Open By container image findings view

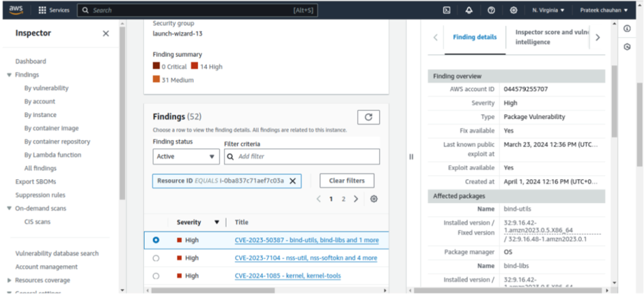[51, 128]
